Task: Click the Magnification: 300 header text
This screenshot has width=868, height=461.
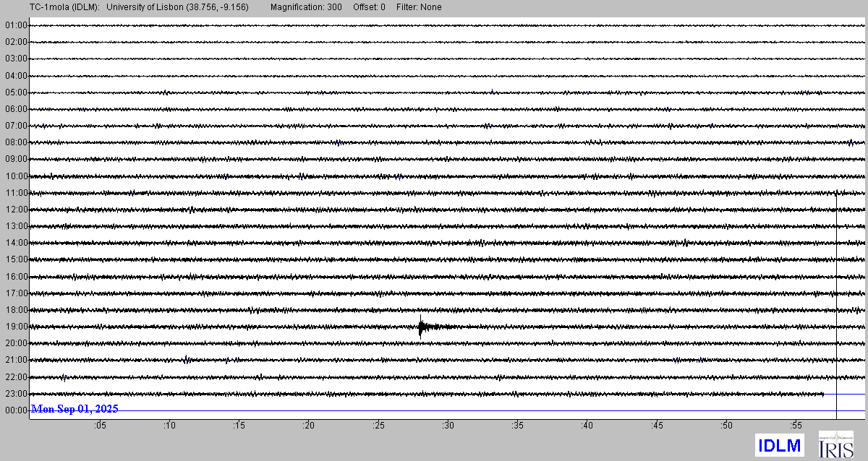Action: pyautogui.click(x=306, y=7)
